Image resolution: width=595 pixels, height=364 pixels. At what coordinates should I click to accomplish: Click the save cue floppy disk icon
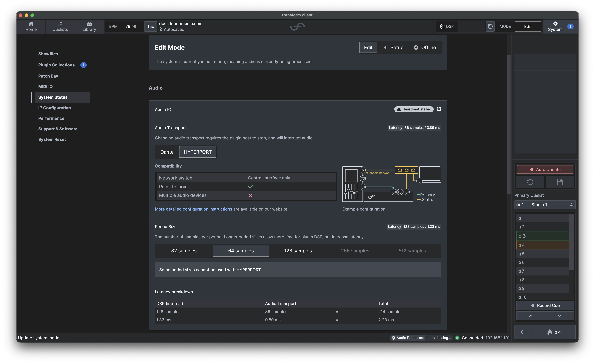pyautogui.click(x=560, y=182)
